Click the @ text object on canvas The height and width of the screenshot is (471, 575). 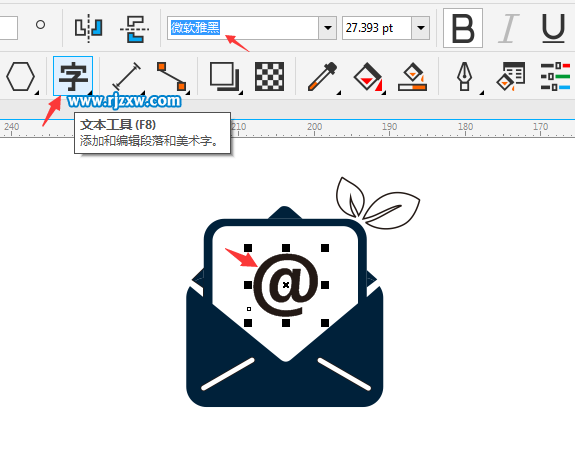[285, 285]
